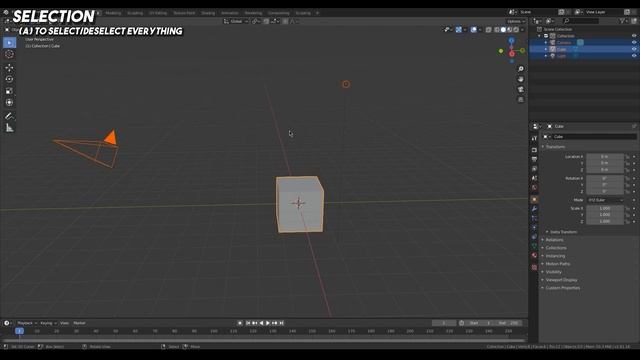The width and height of the screenshot is (640, 360).
Task: Select the Rotate tool
Action: pos(9,79)
